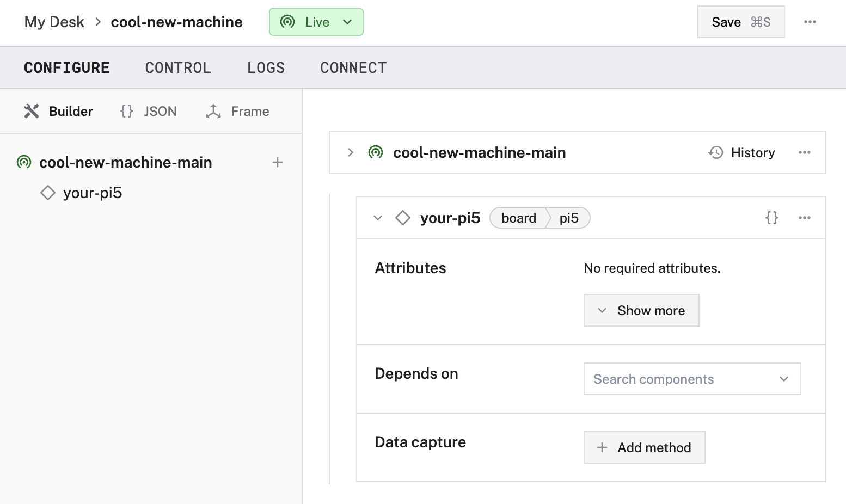The height and width of the screenshot is (504, 846).
Task: Open the page options menu beside Save
Action: [x=810, y=22]
